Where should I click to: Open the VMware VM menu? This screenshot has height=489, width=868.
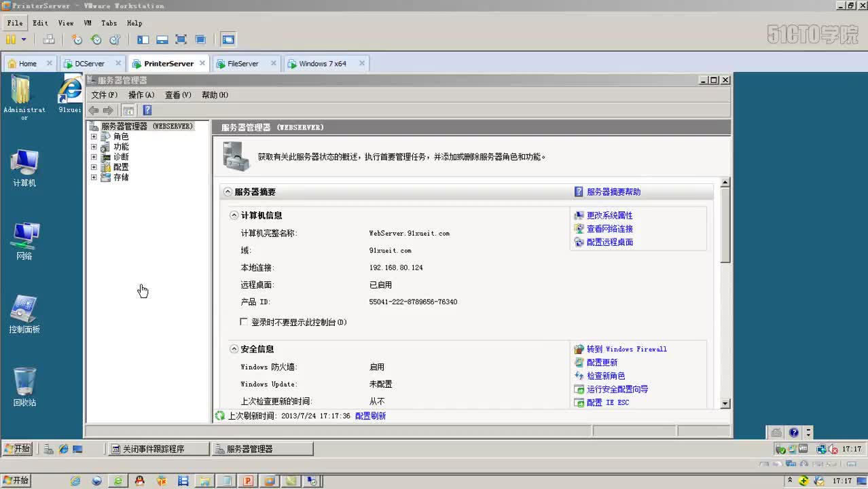click(x=88, y=23)
